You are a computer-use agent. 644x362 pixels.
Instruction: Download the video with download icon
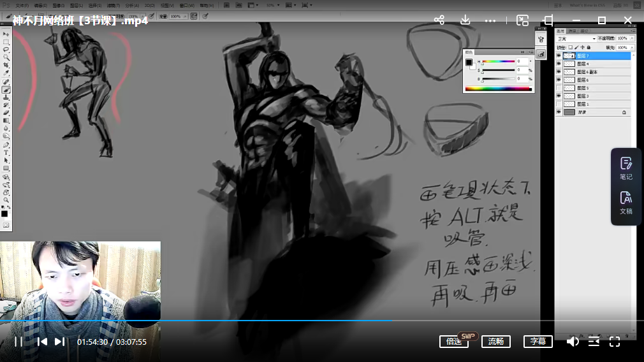click(x=465, y=20)
